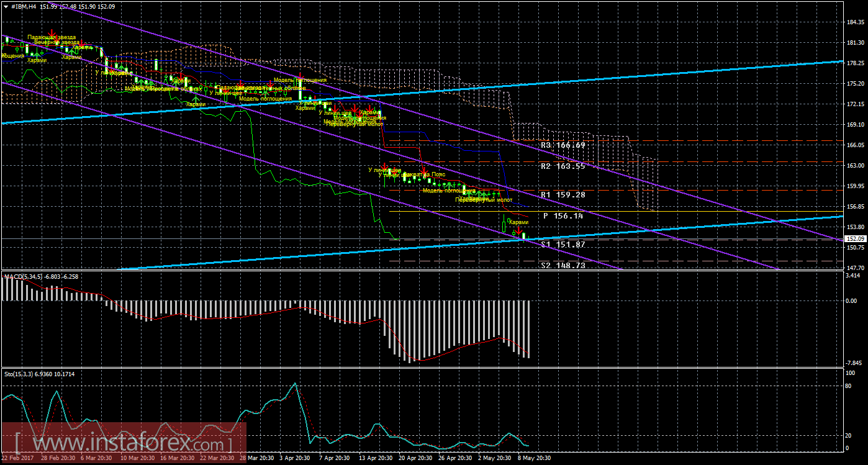Click the 20 stochastic scale value
Image resolution: width=868 pixels, height=465 pixels.
(849, 435)
